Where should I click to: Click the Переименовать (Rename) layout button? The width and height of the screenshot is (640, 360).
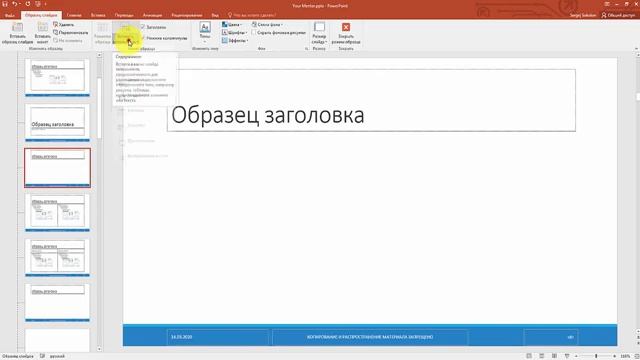(71, 33)
